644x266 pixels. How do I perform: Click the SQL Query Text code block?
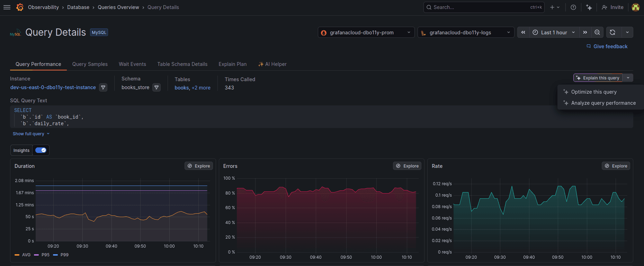click(321, 117)
